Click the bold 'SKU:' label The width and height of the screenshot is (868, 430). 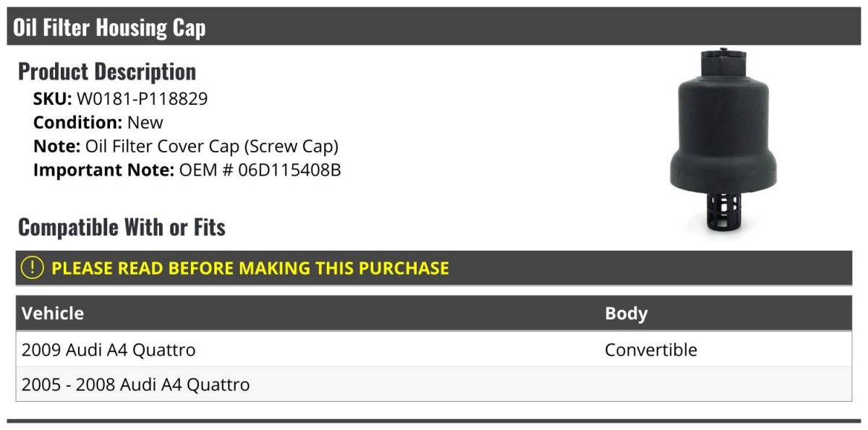52,99
